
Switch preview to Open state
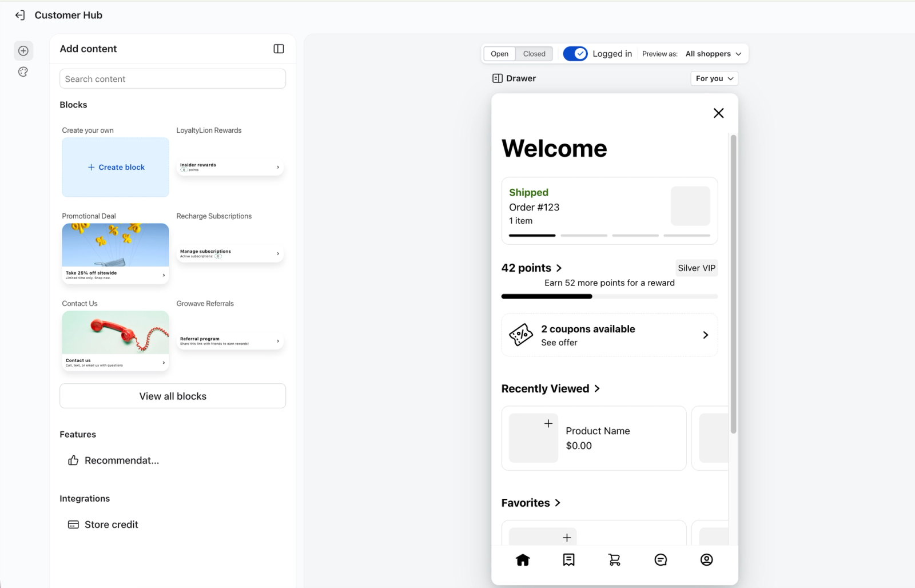pos(499,54)
